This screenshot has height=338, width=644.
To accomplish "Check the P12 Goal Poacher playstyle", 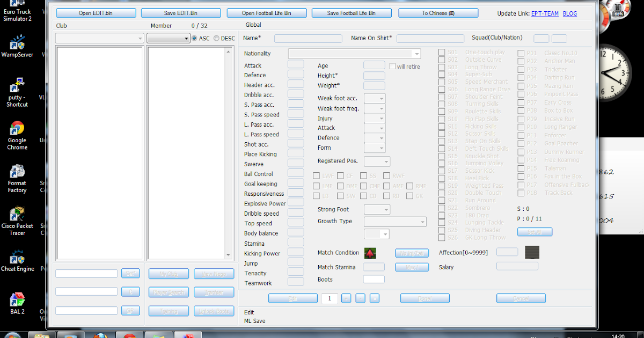I will (521, 144).
